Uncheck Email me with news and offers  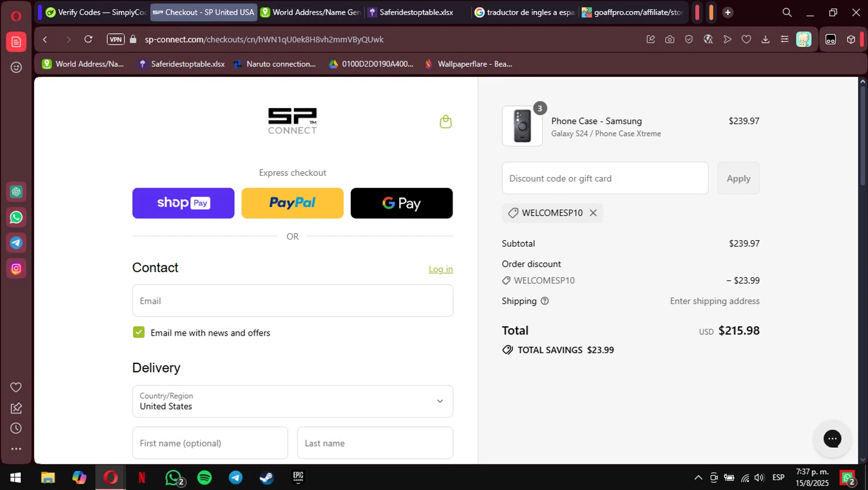click(x=139, y=332)
